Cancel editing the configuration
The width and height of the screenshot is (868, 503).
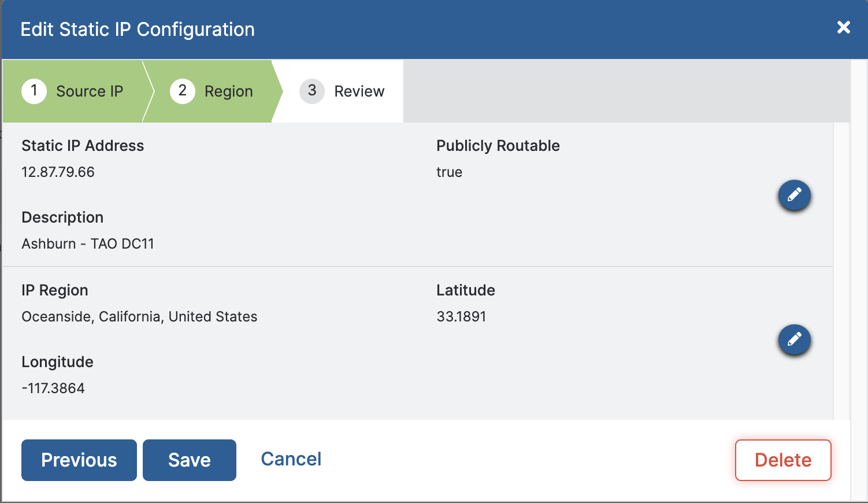pyautogui.click(x=291, y=458)
